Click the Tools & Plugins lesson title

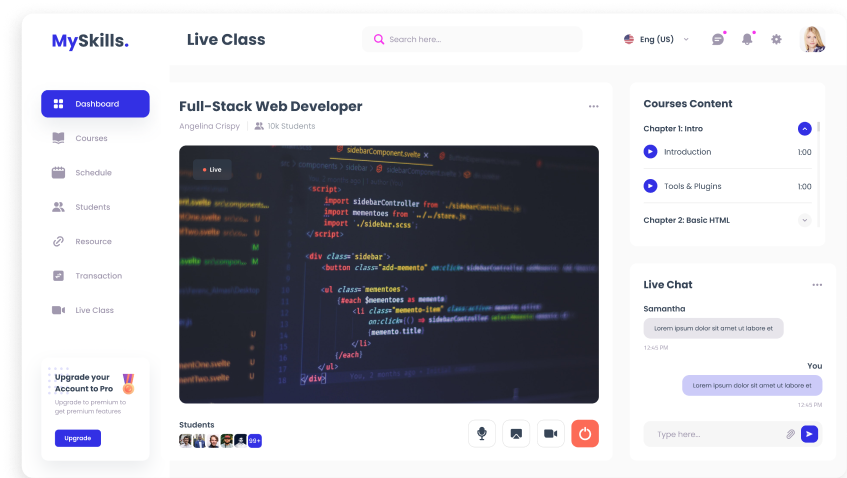(693, 186)
